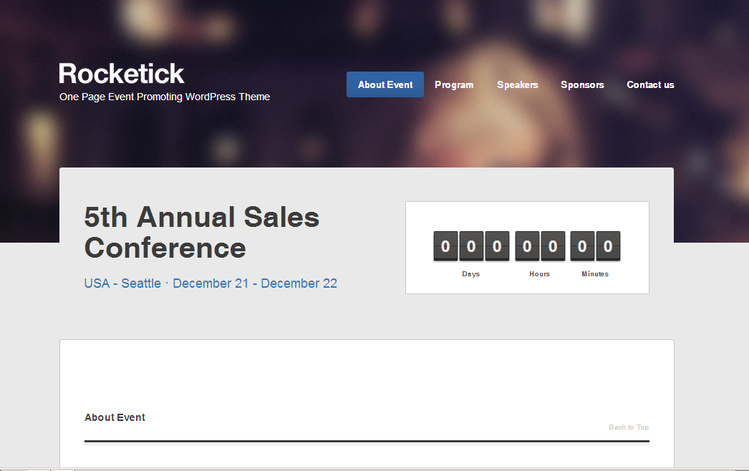Click the Minutes label under countdown
Image resolution: width=749 pixels, height=471 pixels.
click(x=595, y=274)
